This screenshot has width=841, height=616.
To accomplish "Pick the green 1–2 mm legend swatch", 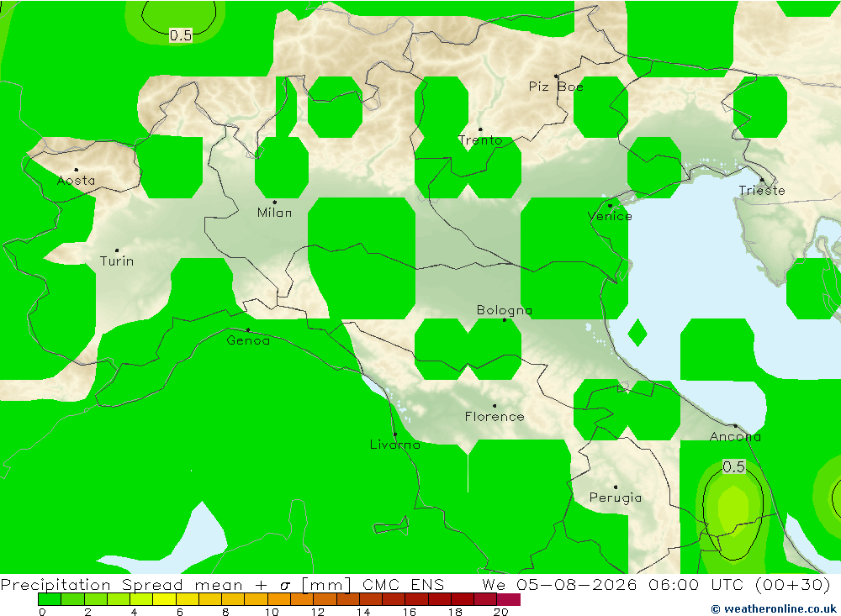I will coord(72,599).
